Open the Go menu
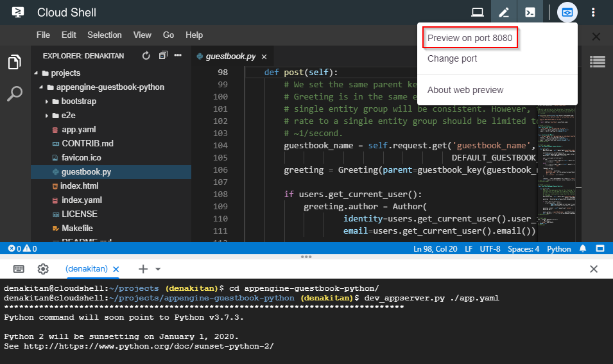 click(x=169, y=35)
